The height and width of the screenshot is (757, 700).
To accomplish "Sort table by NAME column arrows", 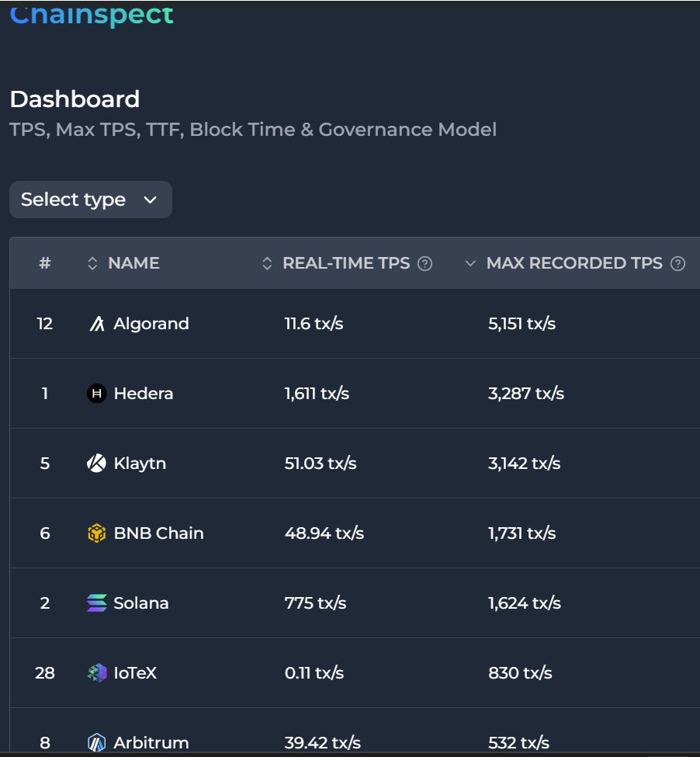I will click(92, 263).
